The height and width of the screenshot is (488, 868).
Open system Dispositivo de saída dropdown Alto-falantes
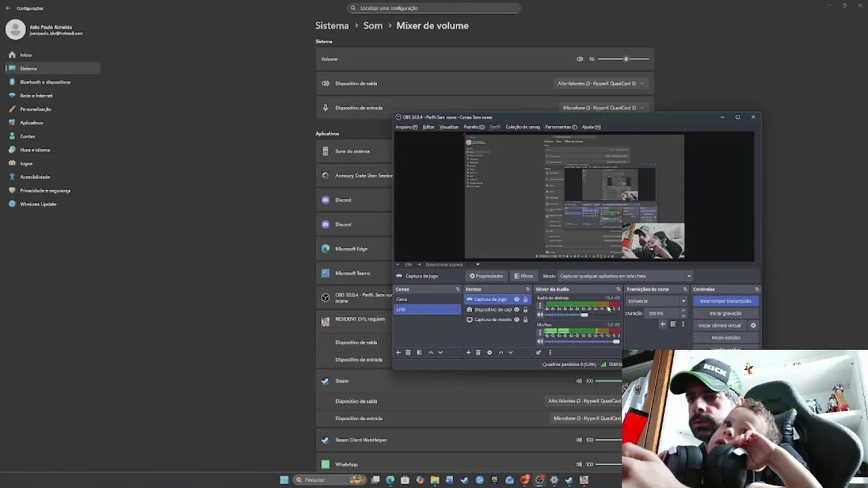point(601,83)
